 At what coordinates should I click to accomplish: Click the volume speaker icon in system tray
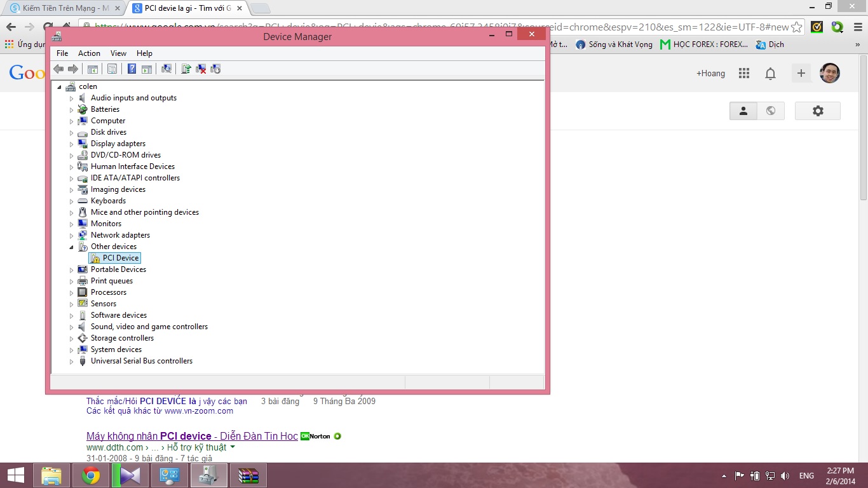[x=785, y=476]
